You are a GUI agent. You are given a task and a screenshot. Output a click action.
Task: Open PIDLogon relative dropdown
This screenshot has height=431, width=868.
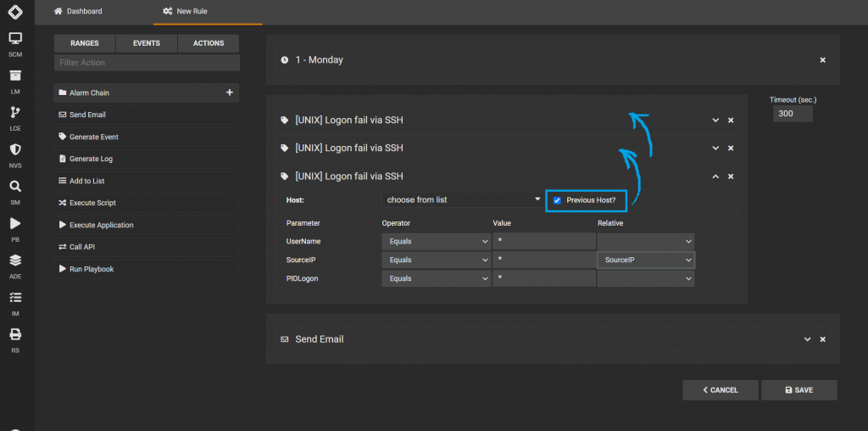646,278
